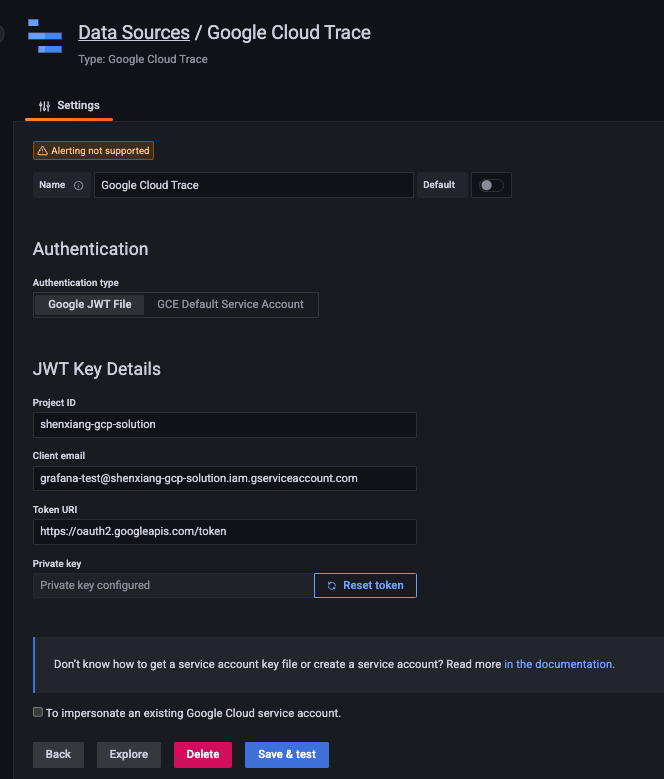Click the Save & test button
Viewport: 664px width, 779px height.
pos(287,754)
